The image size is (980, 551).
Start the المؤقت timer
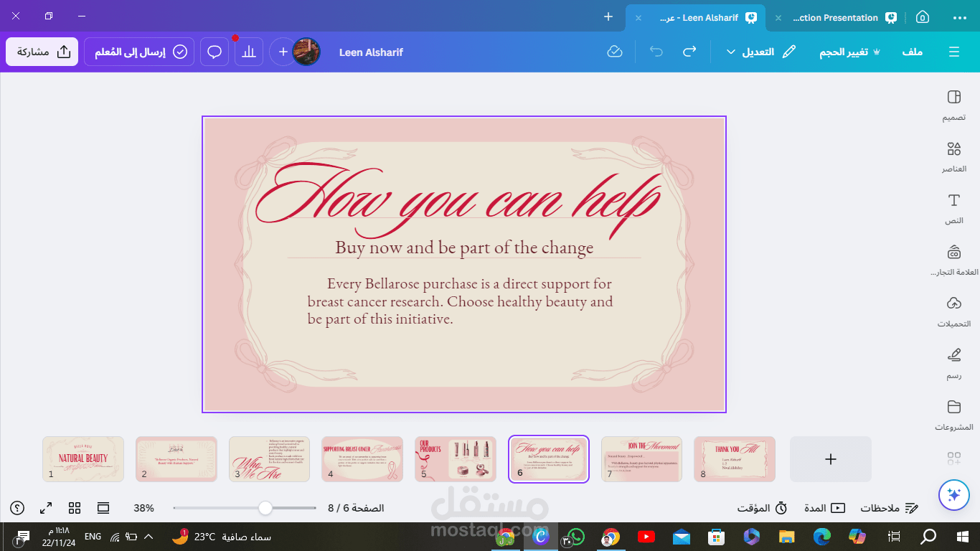tap(763, 508)
